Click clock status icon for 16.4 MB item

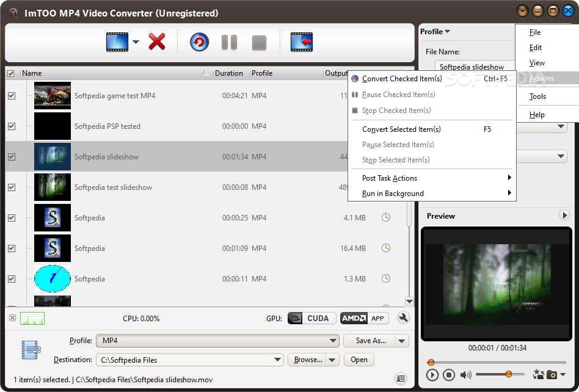[x=386, y=248]
